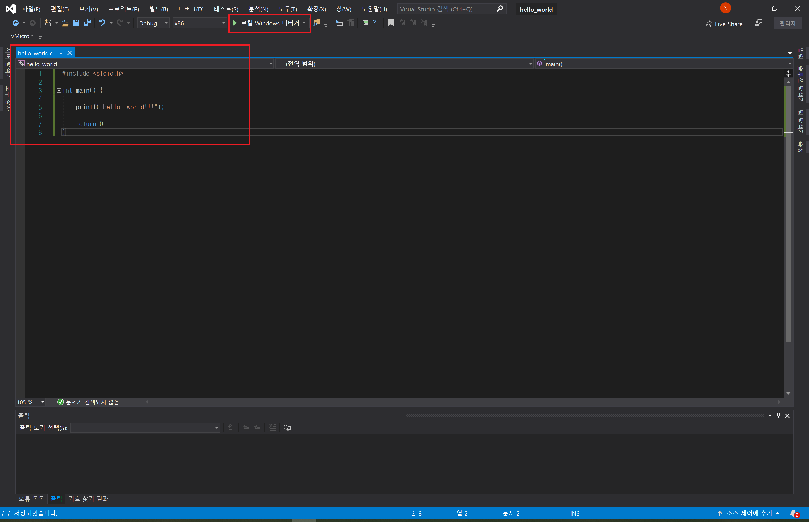Screen dimensions: 812x522
Task: Open the x86 platform dropdown
Action: coord(223,23)
